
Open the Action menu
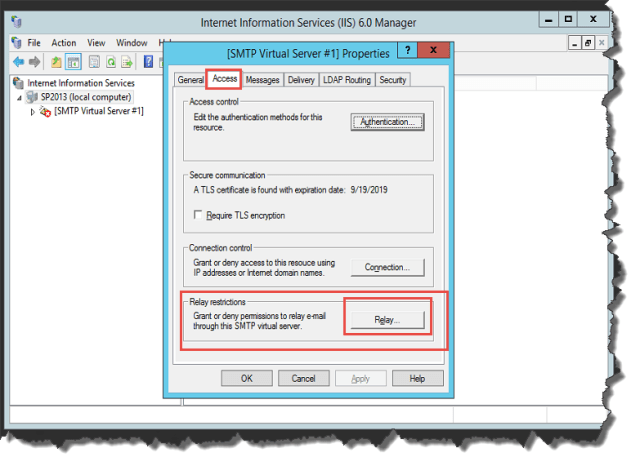(x=63, y=43)
